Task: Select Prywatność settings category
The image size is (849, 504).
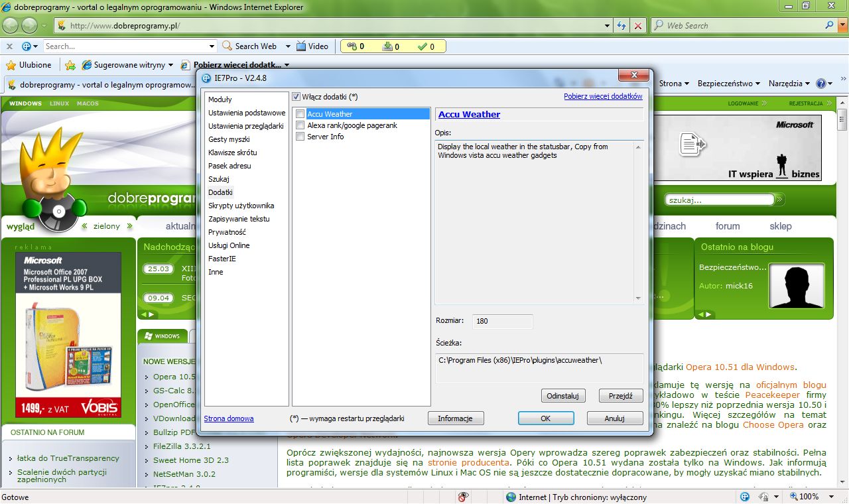Action: click(227, 232)
